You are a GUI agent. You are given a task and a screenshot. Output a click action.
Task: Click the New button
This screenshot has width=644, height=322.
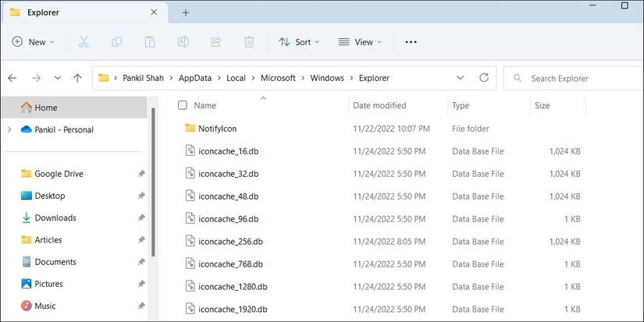[x=33, y=42]
